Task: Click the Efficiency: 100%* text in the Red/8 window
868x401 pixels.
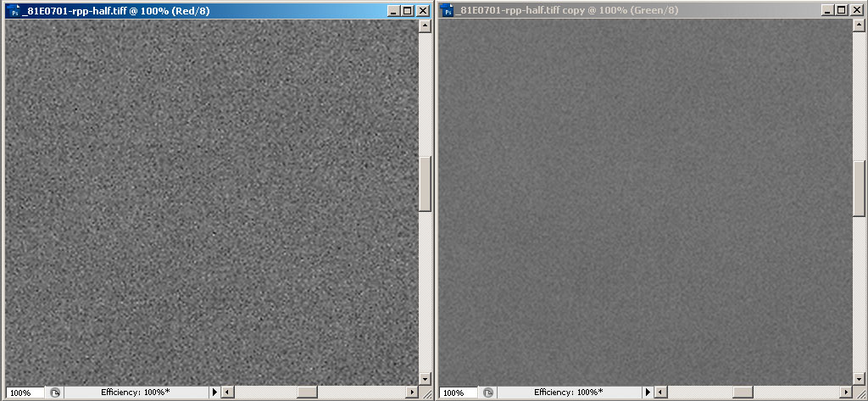Action: coord(135,393)
